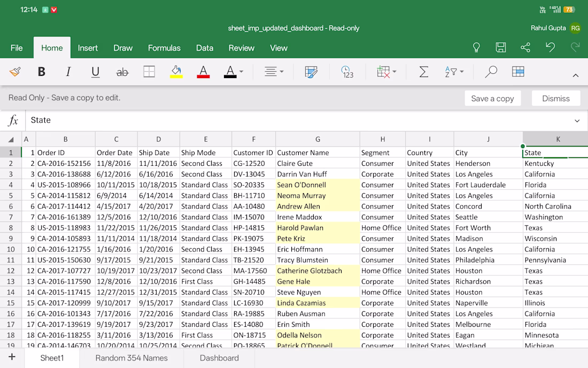Viewport: 588px width, 368px height.
Task: Open the Tell Me lightbulb
Action: pyautogui.click(x=476, y=47)
